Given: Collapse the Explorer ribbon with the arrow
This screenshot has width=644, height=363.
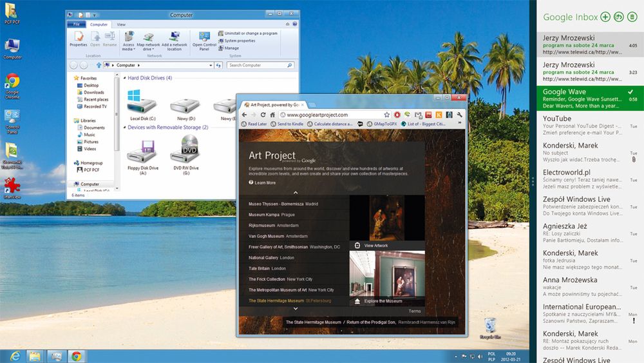Looking at the screenshot, I should click(x=287, y=25).
